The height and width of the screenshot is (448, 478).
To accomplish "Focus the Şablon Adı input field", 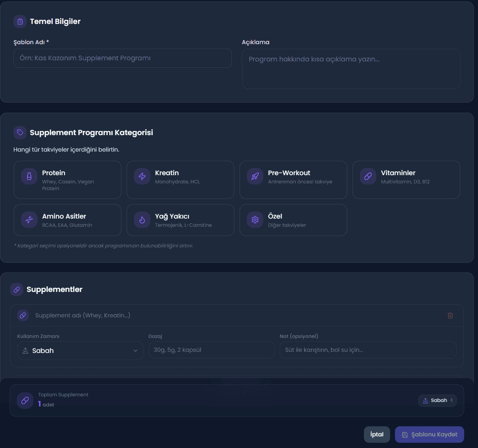I will [x=123, y=58].
